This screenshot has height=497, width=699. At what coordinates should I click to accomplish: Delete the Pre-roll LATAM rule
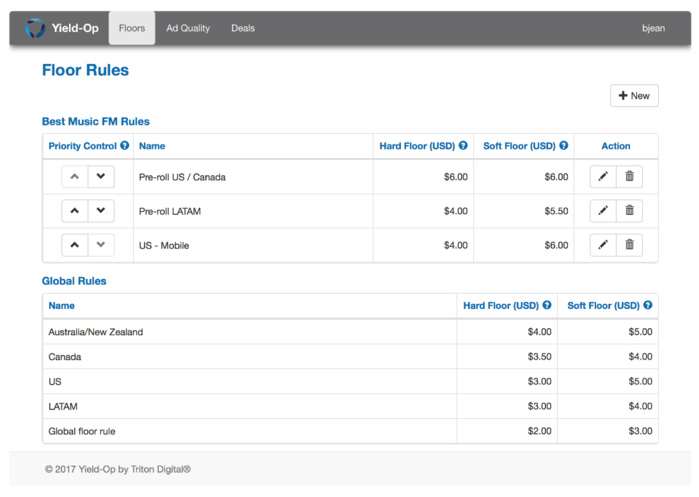[629, 211]
